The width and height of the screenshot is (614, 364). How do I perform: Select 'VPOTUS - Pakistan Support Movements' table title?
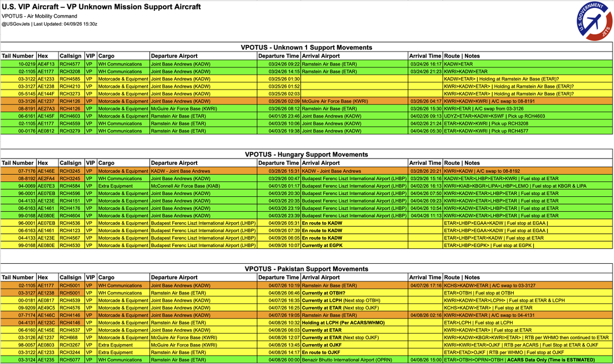306,269
